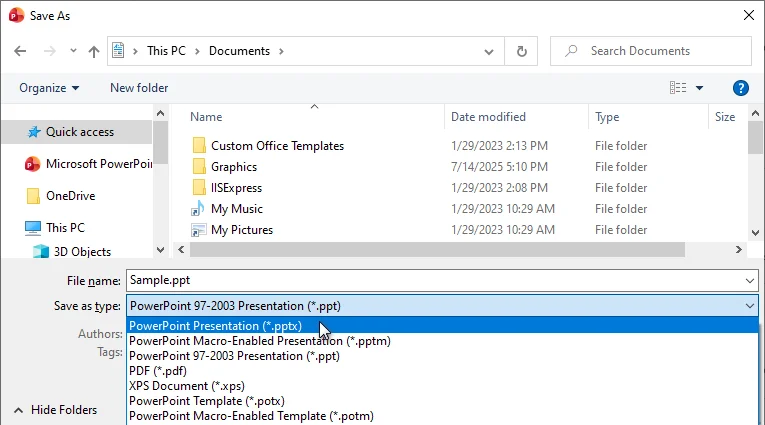This screenshot has width=765, height=425.
Task: Click the IISExpress folder icon
Action: coord(199,187)
